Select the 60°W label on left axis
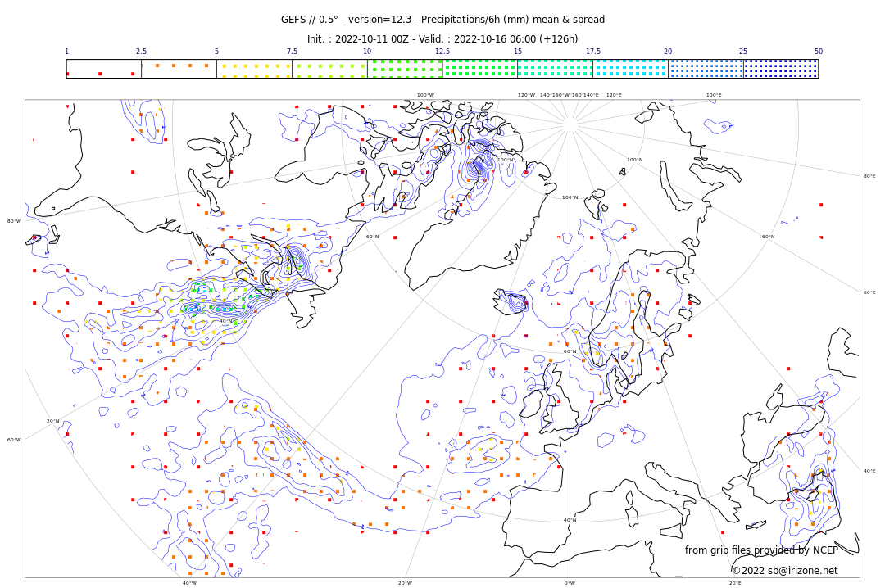Viewport: 885px width, 588px height. (x=14, y=440)
